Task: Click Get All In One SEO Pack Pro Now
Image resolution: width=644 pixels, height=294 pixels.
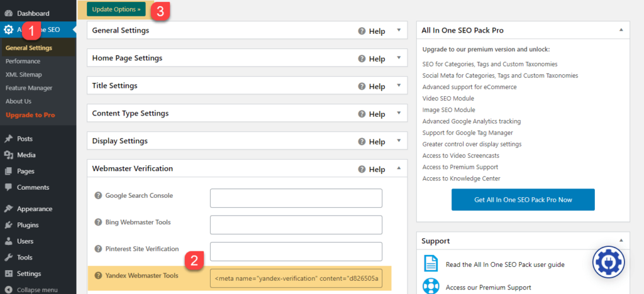Action: click(523, 200)
